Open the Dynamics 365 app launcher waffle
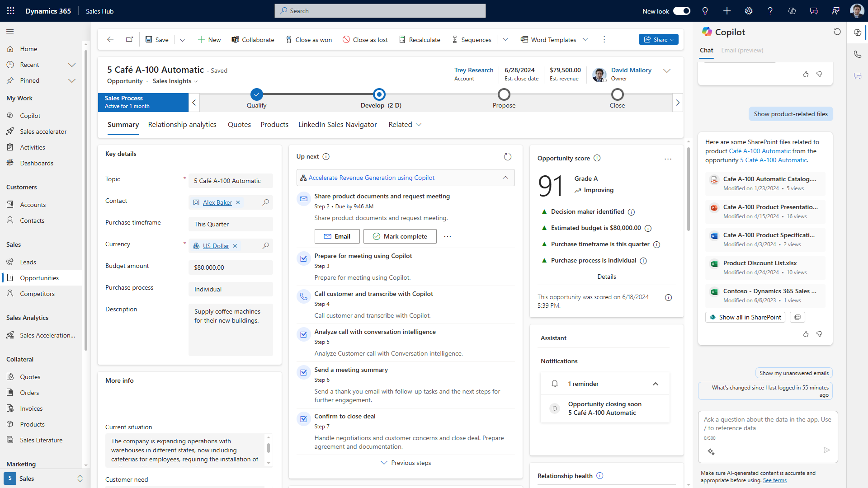 10,10
